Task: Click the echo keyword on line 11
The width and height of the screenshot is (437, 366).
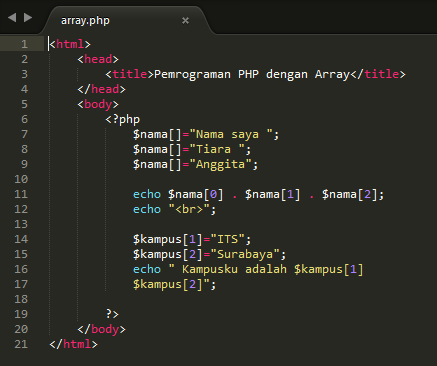Action: pos(147,194)
